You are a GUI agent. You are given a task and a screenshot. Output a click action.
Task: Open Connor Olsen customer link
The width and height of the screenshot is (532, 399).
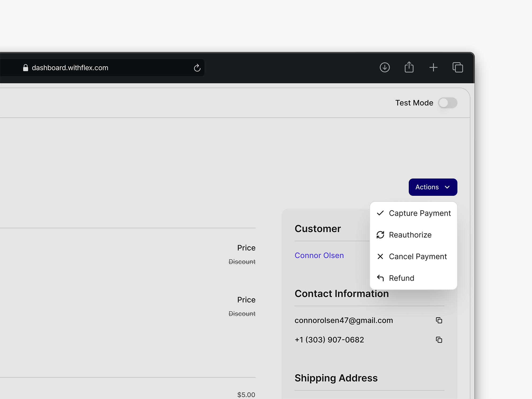(319, 255)
